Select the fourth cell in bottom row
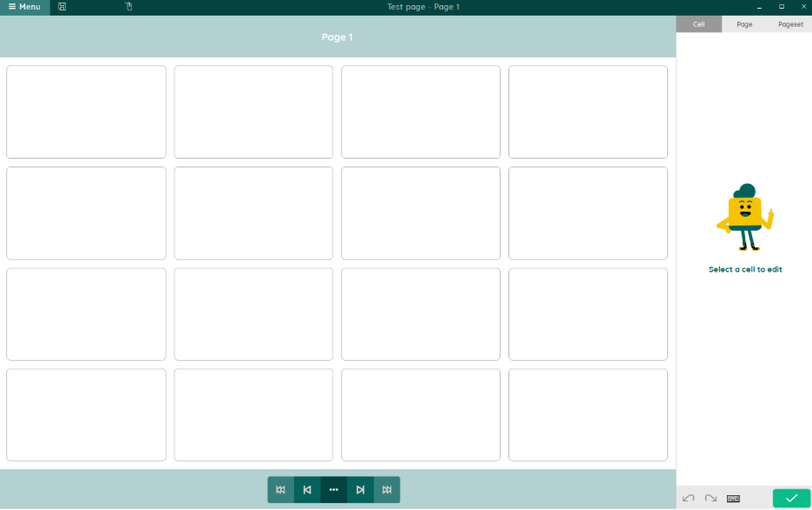 pyautogui.click(x=588, y=415)
